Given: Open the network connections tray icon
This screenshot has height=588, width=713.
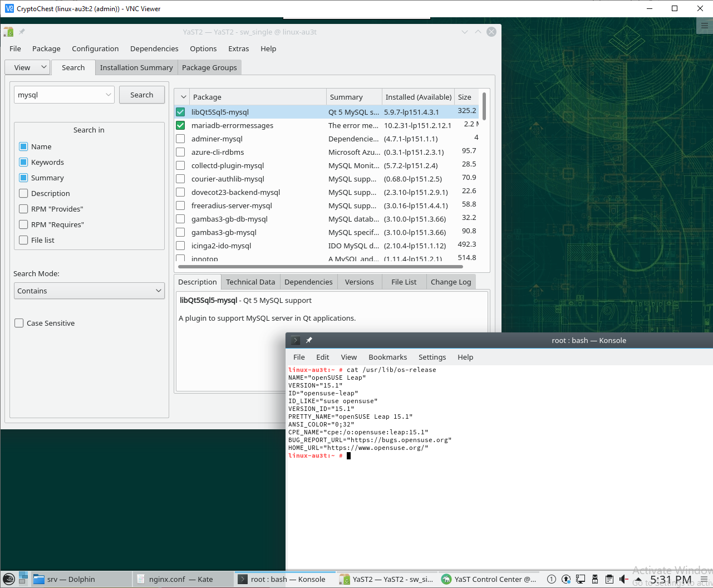Looking at the screenshot, I should point(580,579).
